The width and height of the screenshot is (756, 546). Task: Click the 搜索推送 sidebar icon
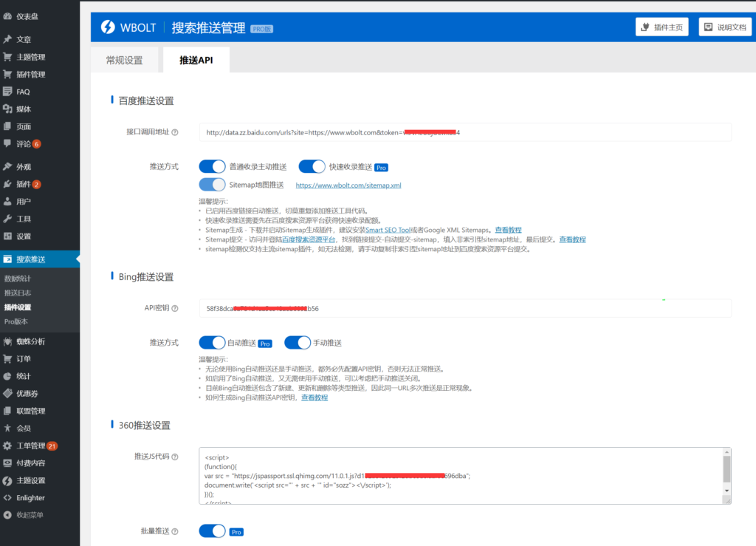(7, 259)
